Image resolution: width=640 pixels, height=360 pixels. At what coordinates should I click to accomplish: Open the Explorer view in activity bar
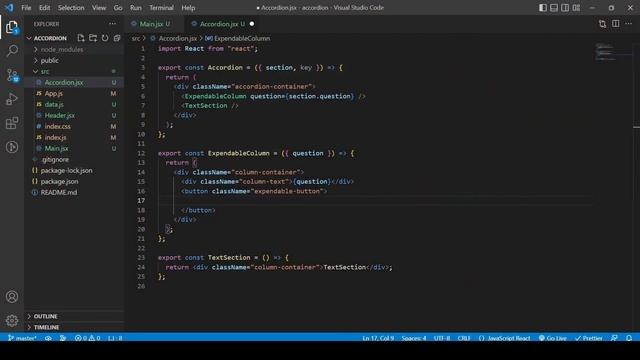click(x=12, y=27)
